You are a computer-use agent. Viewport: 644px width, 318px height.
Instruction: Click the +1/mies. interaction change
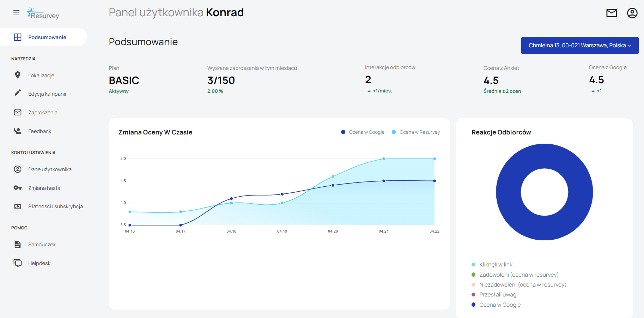(379, 91)
